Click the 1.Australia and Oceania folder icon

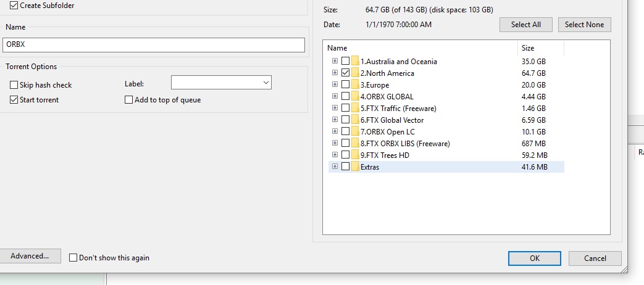click(355, 61)
